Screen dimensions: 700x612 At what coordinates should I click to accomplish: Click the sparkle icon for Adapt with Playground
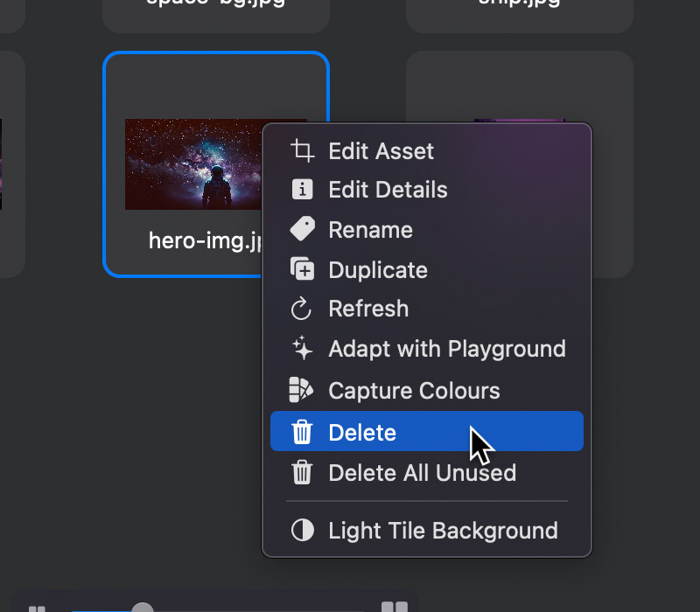(302, 349)
